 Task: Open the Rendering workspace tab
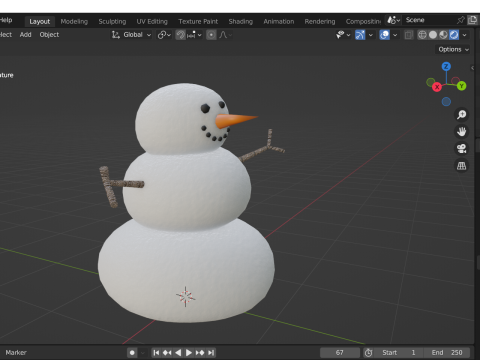click(x=320, y=22)
